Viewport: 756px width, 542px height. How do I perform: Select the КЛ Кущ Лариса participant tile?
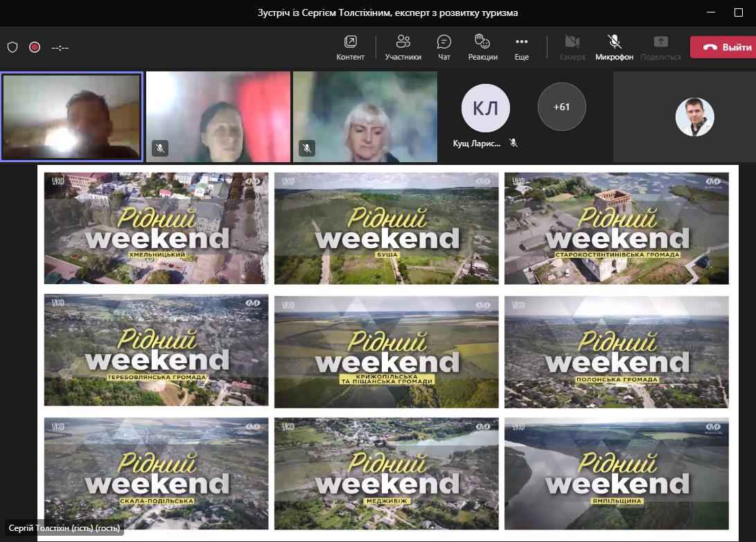click(x=485, y=109)
